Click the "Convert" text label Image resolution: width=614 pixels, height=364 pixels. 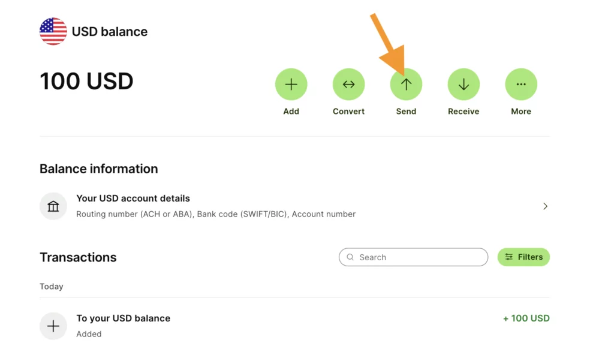348,112
